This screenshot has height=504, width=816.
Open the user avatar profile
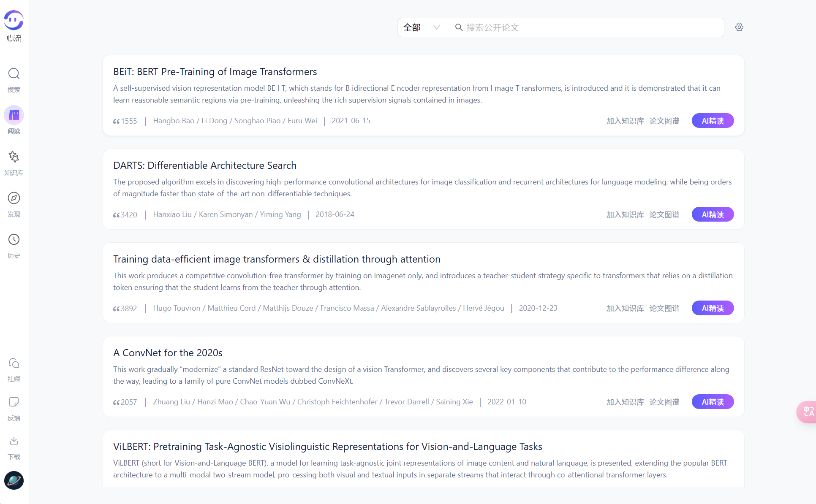[14, 480]
